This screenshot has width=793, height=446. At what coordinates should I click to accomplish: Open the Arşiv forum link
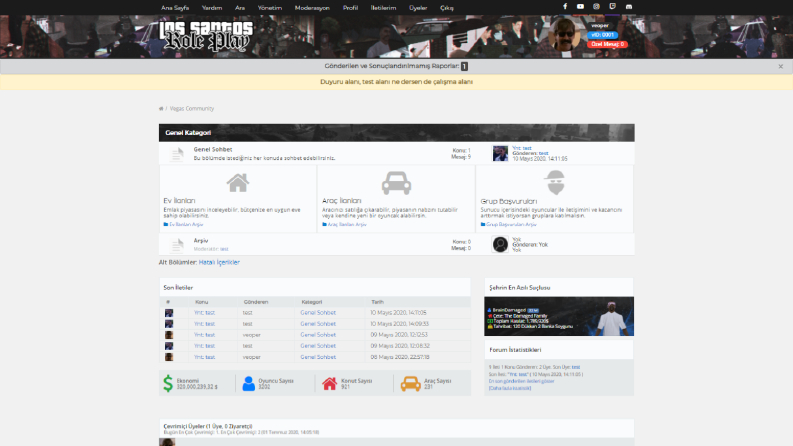pos(201,241)
